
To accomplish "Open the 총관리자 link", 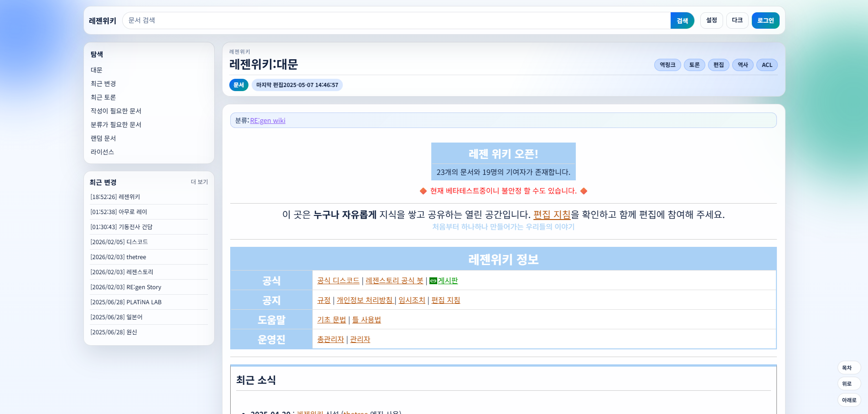I will pyautogui.click(x=331, y=340).
